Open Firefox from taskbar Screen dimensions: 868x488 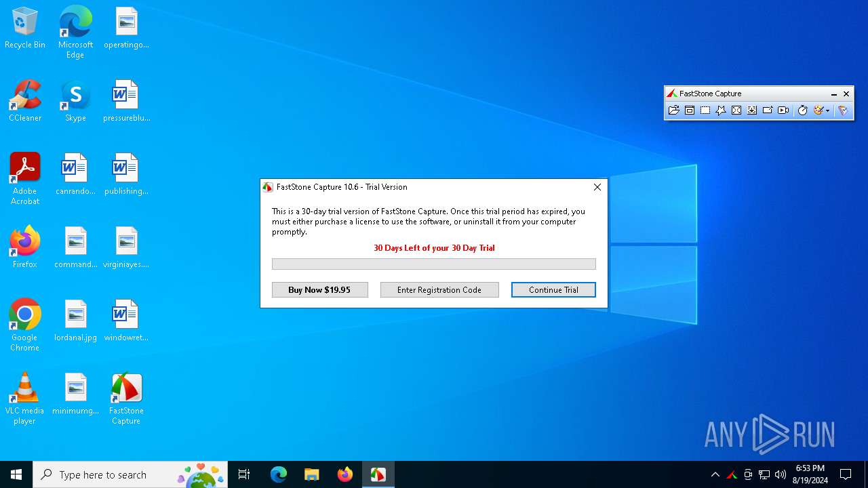pyautogui.click(x=344, y=474)
